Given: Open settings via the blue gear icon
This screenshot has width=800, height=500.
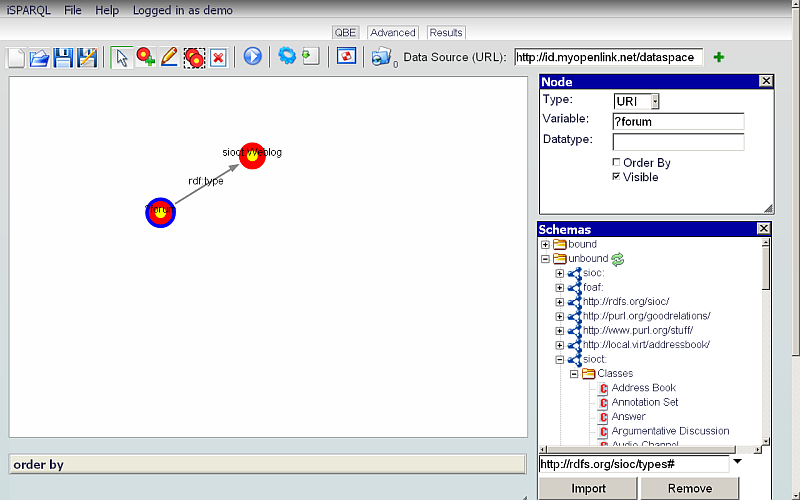Looking at the screenshot, I should pos(287,55).
